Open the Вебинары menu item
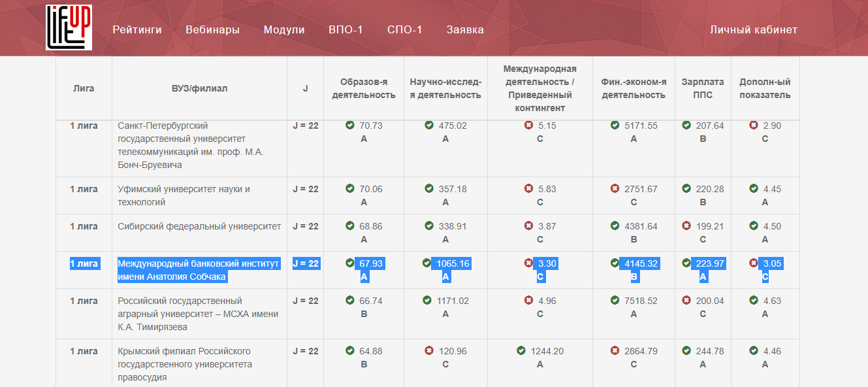The width and height of the screenshot is (868, 387). pyautogui.click(x=212, y=29)
